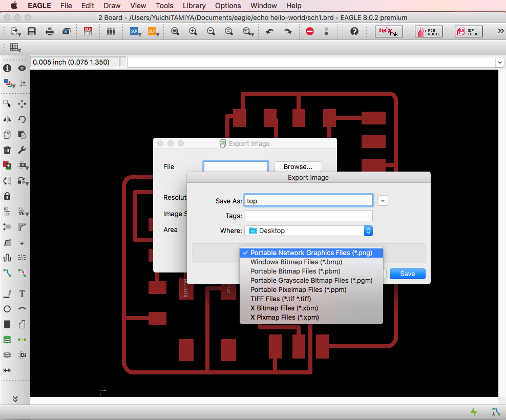This screenshot has height=420, width=506.
Task: Select the Paste tool
Action: (22, 135)
